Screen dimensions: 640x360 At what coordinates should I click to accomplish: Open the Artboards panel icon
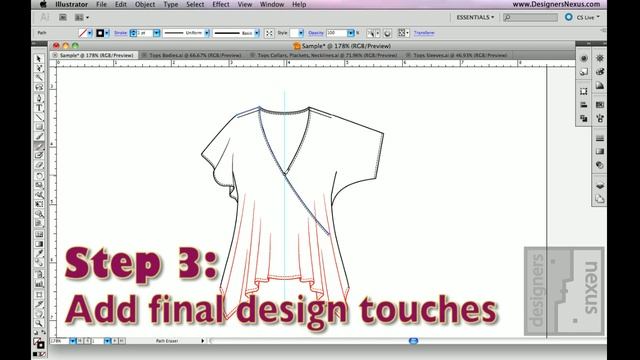(x=600, y=199)
